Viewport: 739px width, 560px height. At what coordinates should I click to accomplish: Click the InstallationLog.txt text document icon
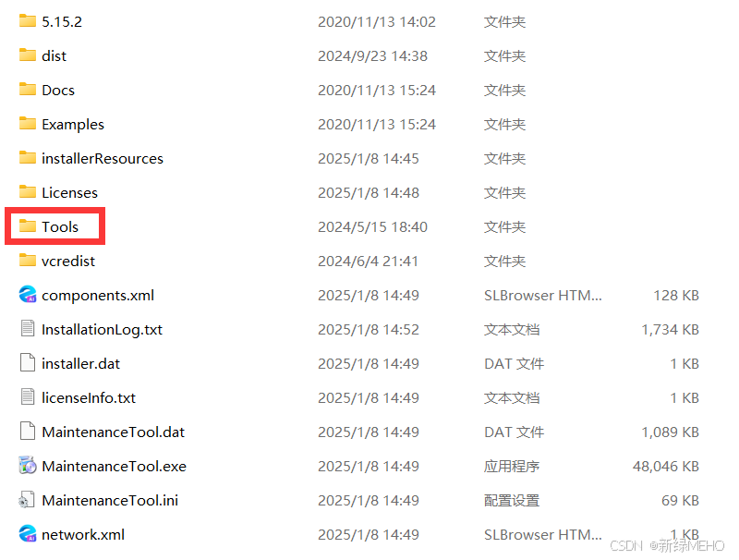pos(28,329)
